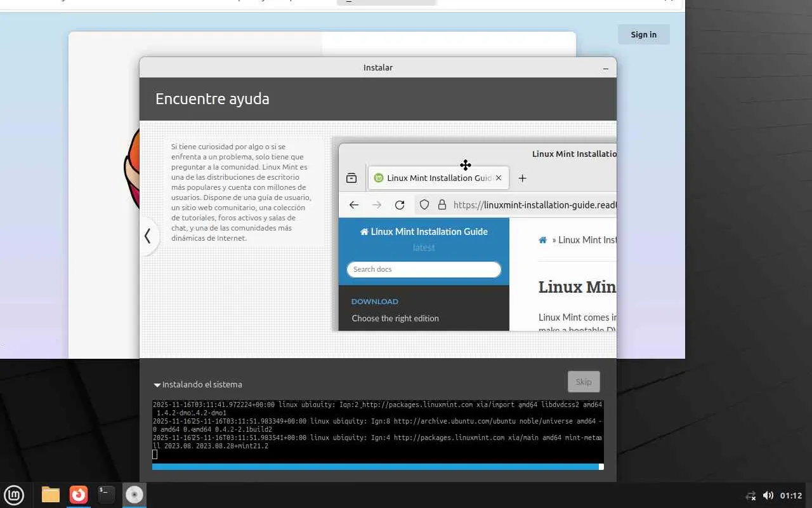Click the reload icon in the slideshow browser screenshot
The height and width of the screenshot is (508, 812).
click(x=400, y=204)
